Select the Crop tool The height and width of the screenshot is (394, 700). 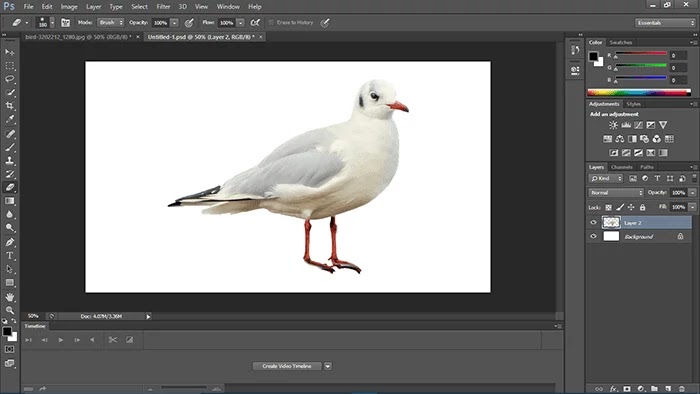(x=10, y=106)
